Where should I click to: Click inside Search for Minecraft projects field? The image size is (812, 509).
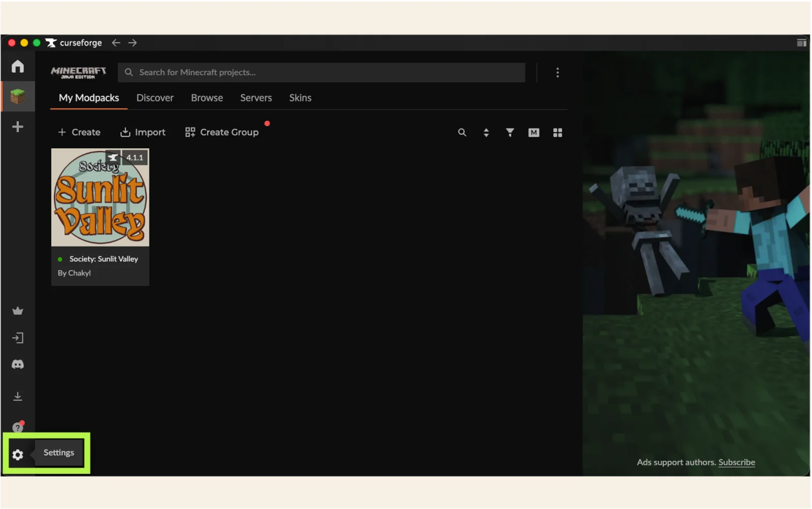321,73
